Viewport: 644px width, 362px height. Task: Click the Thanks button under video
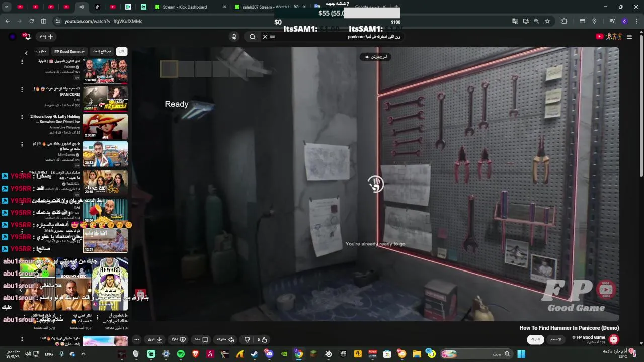pos(179,339)
